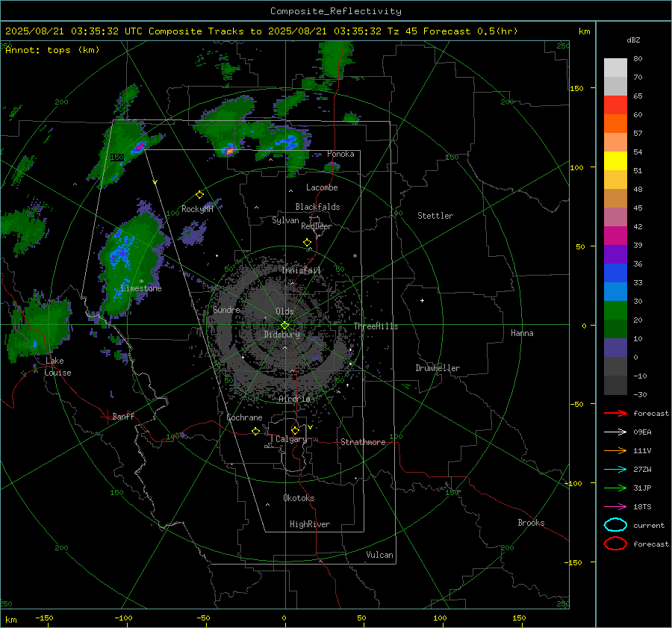Click the Hanna town label

pyautogui.click(x=522, y=333)
